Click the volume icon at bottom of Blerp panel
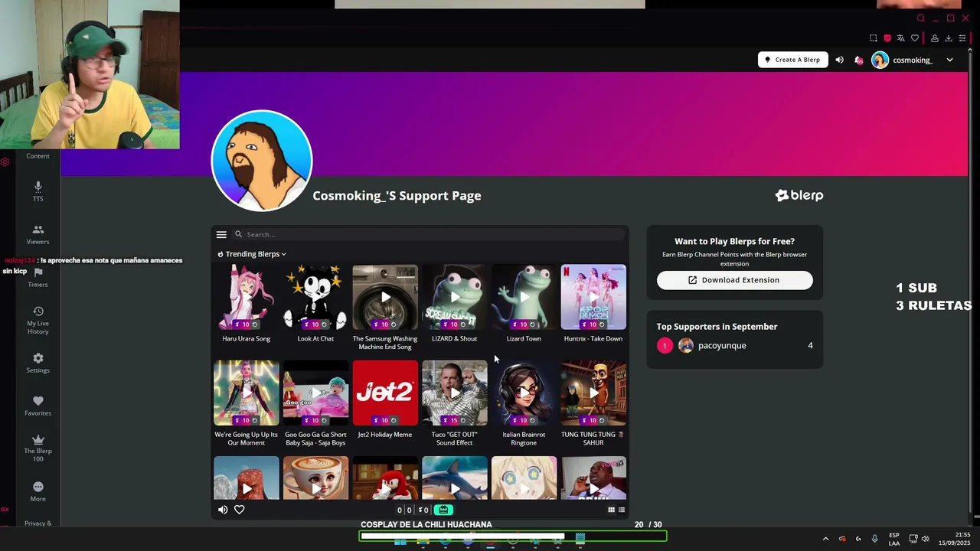This screenshot has height=551, width=980. [x=223, y=510]
